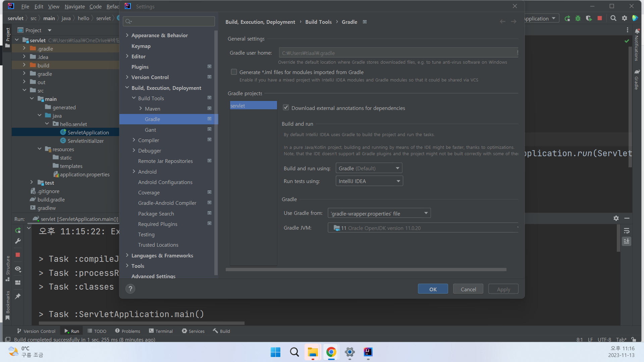Switch to the Services tab
The height and width of the screenshot is (362, 644).
click(x=193, y=331)
